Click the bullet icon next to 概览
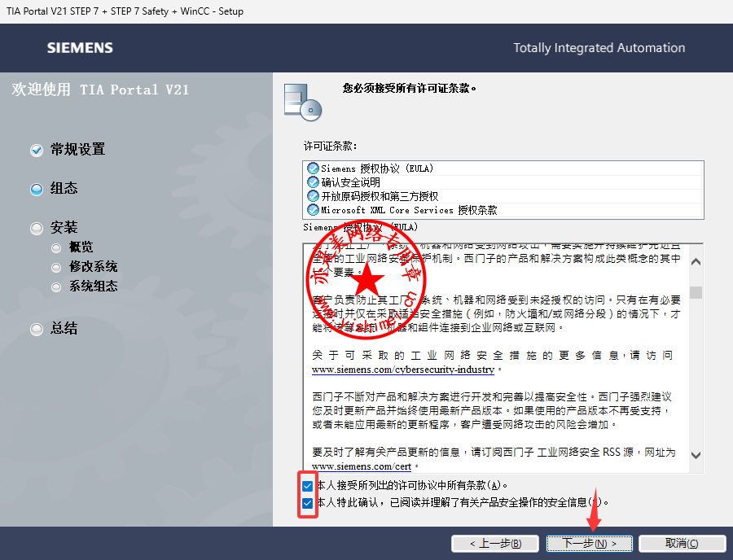 [56, 247]
